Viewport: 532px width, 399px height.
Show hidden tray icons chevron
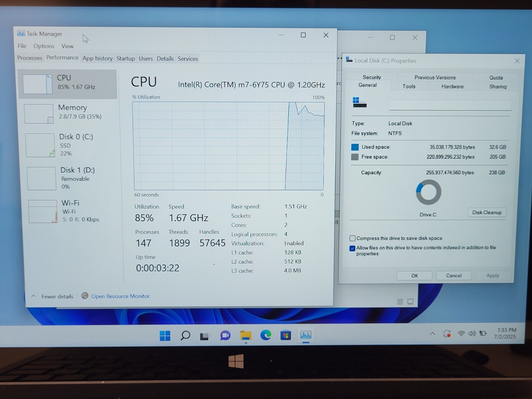pyautogui.click(x=432, y=333)
